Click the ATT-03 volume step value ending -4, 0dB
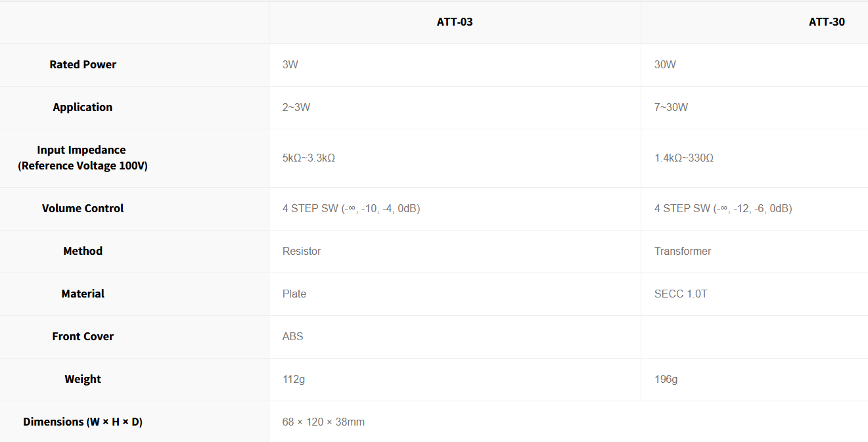The image size is (868, 442). 351,208
